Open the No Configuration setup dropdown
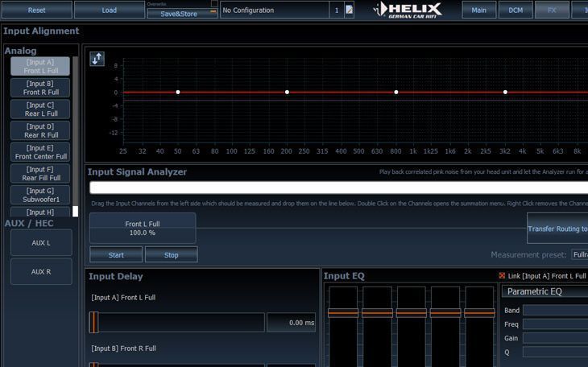Image resolution: width=588 pixels, height=367 pixels. click(274, 10)
